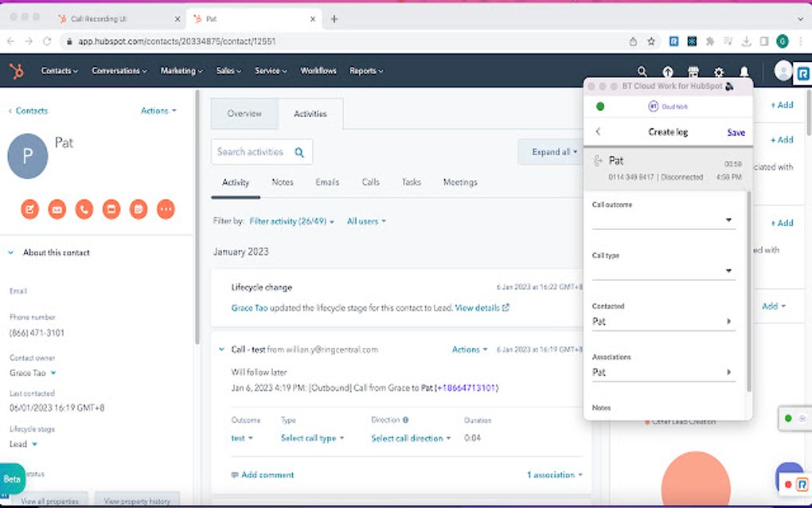Go back using arrow in Create log panel

tap(598, 131)
